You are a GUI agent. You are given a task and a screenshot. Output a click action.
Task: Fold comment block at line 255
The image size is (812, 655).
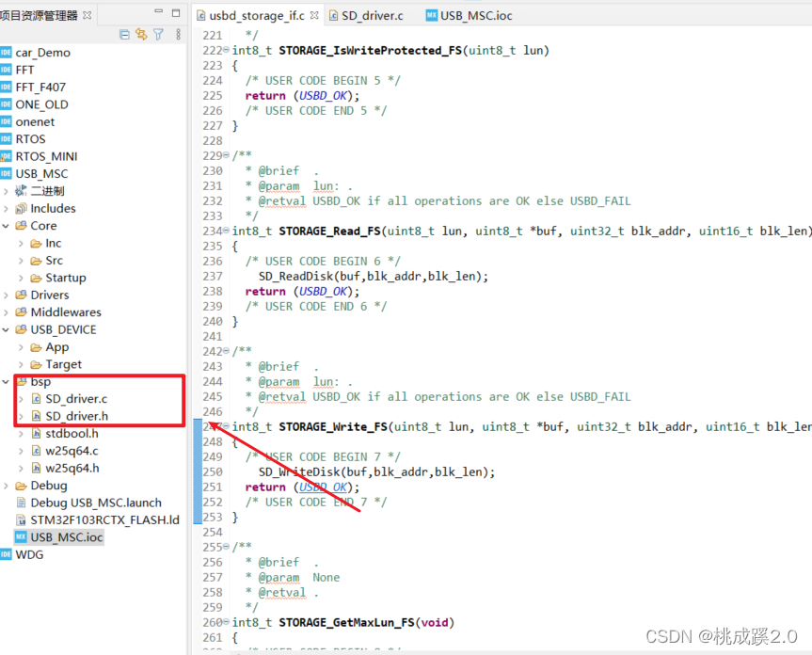pyautogui.click(x=226, y=547)
